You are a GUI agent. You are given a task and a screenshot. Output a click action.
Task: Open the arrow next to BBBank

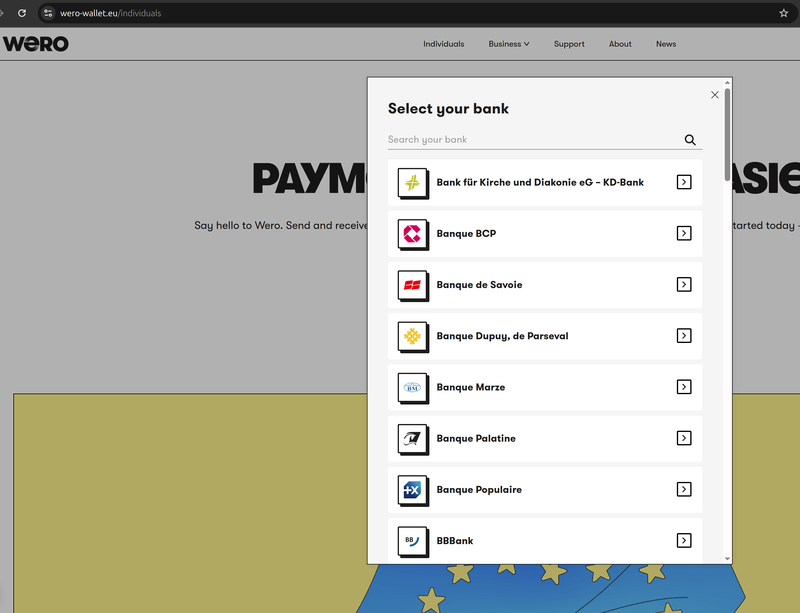click(x=684, y=541)
